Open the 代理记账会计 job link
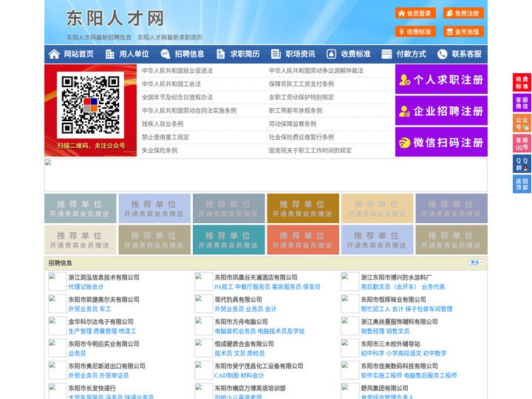 [x=86, y=287]
